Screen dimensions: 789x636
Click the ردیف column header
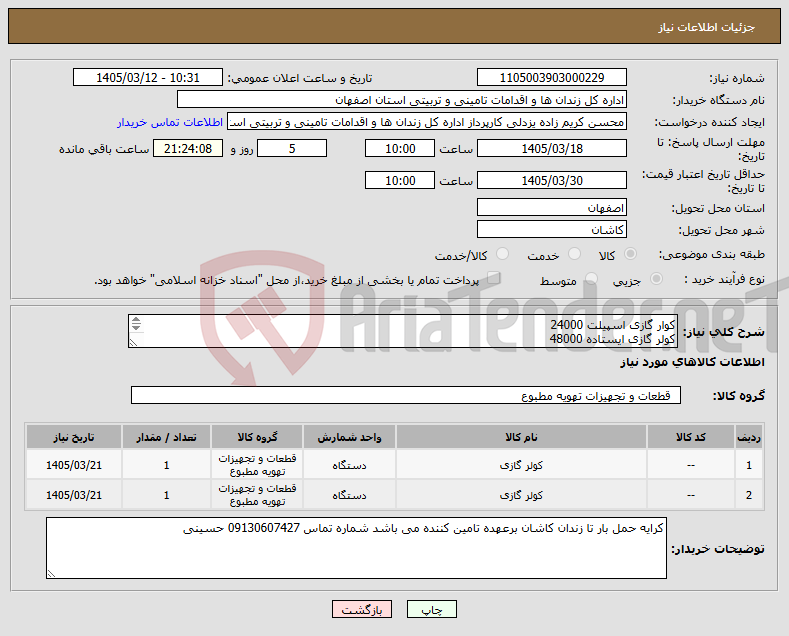pyautogui.click(x=749, y=437)
